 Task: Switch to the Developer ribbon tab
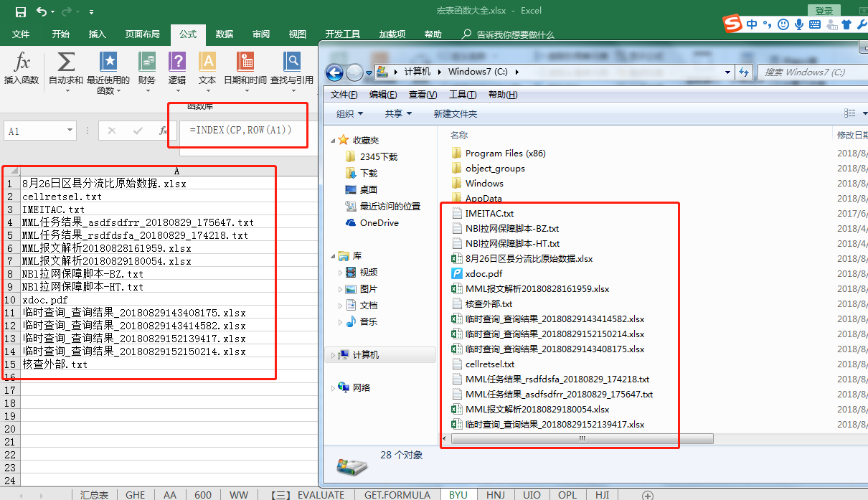coord(343,34)
